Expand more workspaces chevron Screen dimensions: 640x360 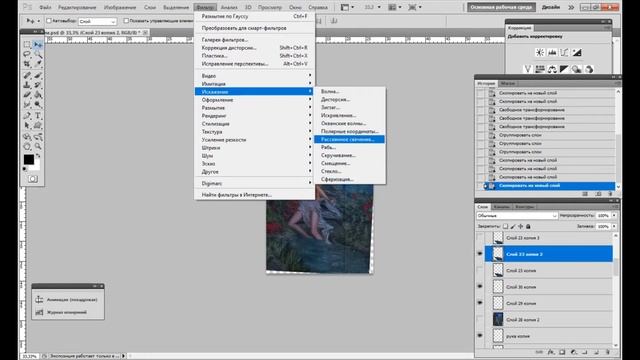(x=571, y=7)
